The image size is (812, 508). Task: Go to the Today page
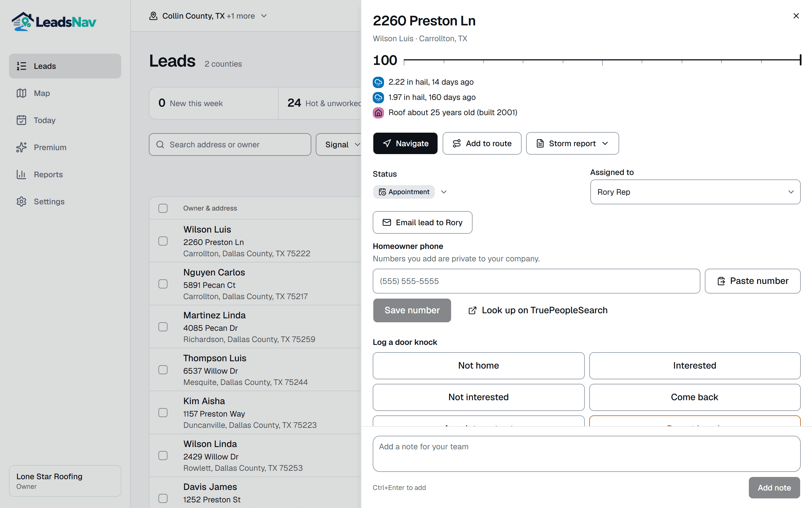tap(65, 120)
